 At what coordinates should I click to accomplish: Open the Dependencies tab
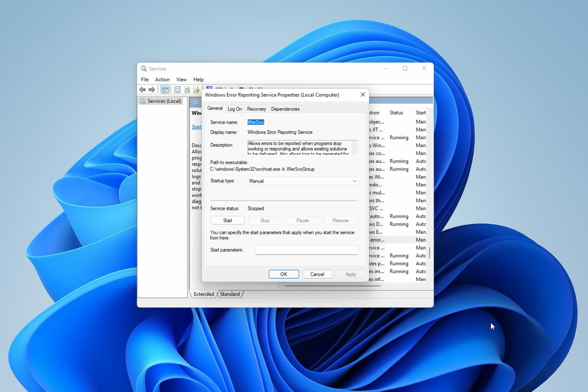pos(285,109)
